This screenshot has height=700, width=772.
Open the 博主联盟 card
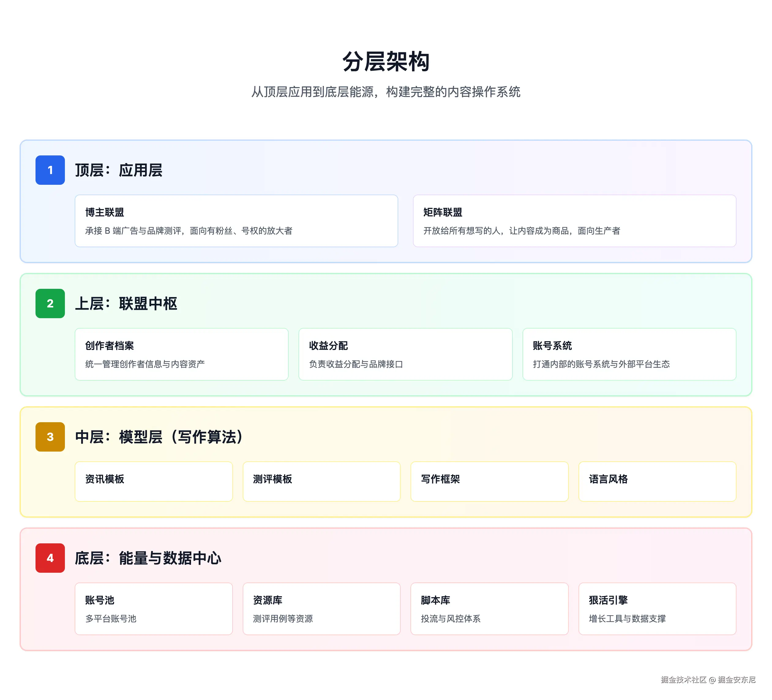click(236, 221)
